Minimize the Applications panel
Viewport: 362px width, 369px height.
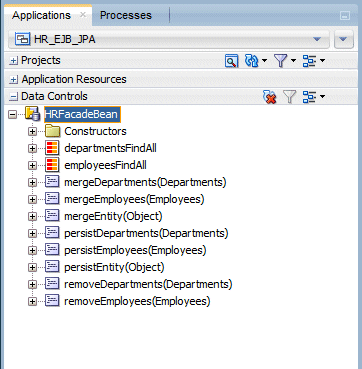click(345, 16)
